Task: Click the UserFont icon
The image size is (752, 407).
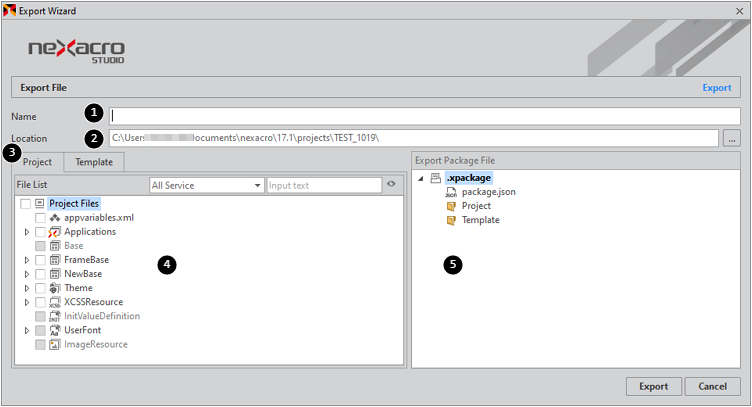Action: [55, 330]
